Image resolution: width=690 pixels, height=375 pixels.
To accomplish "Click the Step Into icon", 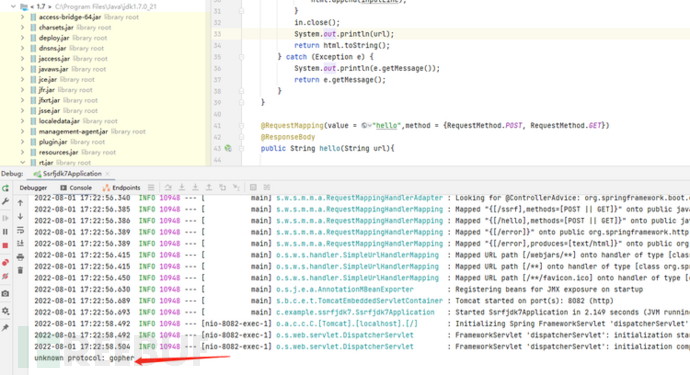I will pos(182,188).
